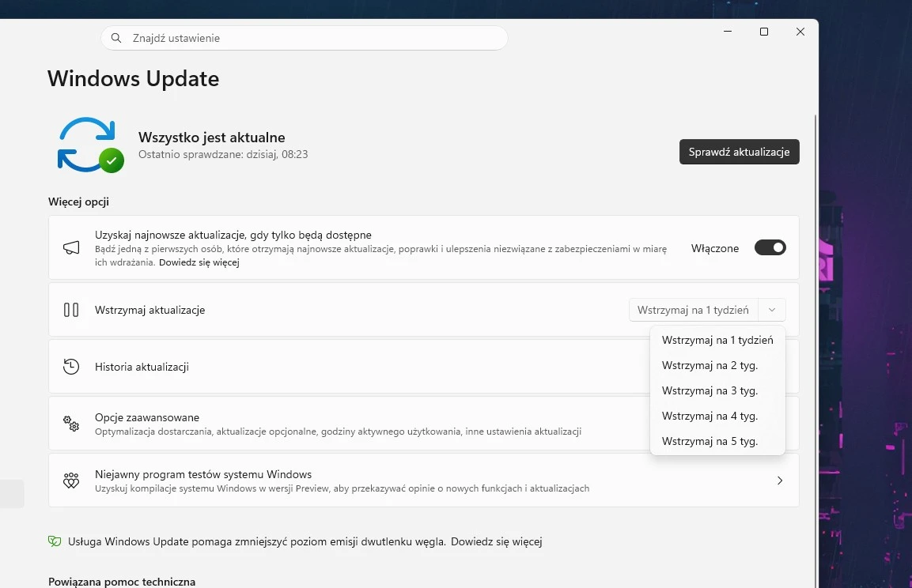Close the Settings window
Image resolution: width=912 pixels, height=588 pixels.
(800, 32)
